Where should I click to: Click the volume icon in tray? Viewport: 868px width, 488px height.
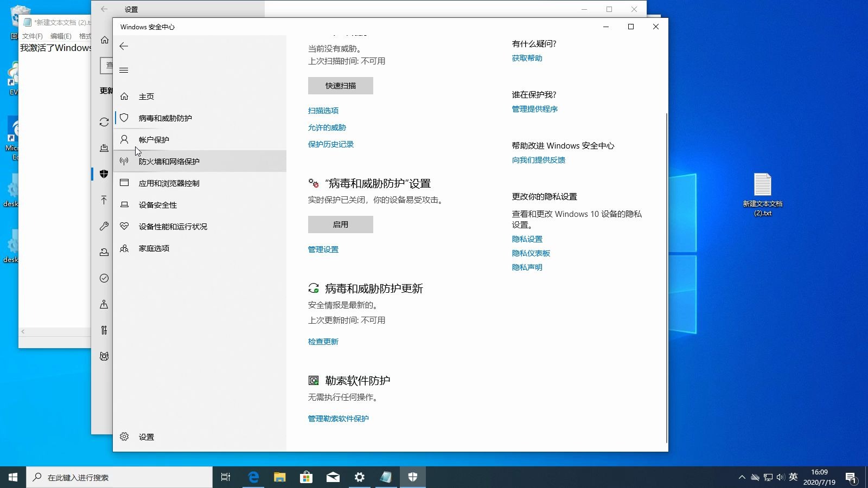pyautogui.click(x=780, y=477)
